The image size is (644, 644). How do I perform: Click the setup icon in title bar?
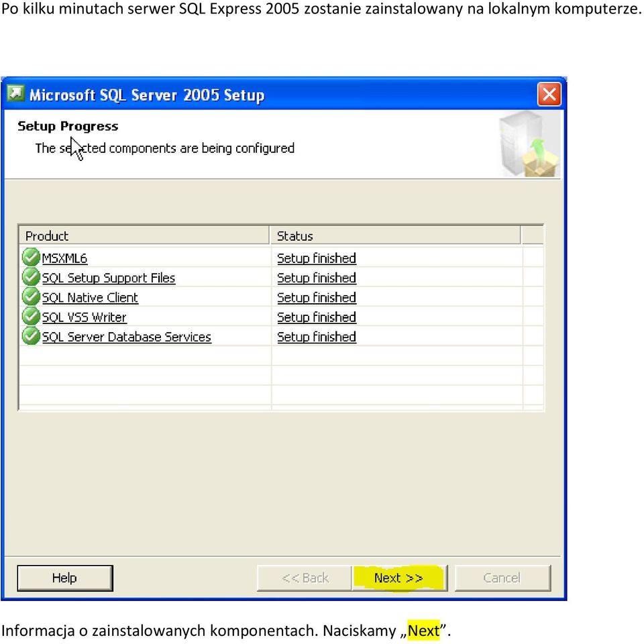[15, 93]
